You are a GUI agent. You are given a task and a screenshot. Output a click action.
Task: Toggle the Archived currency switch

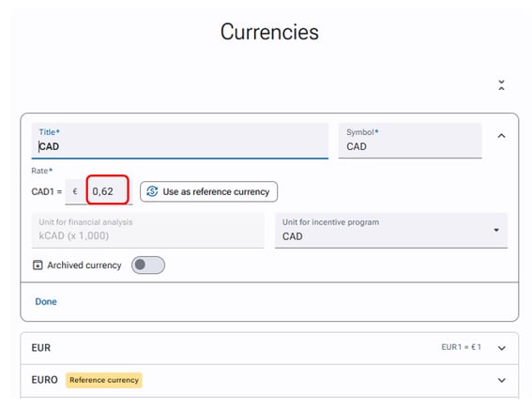click(148, 265)
